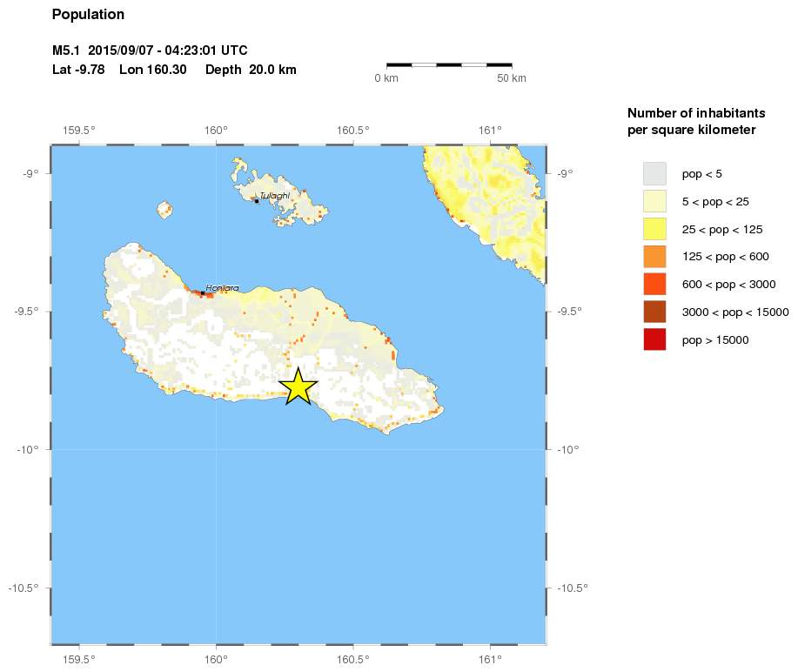The height and width of the screenshot is (672, 798).
Task: Click the 'pop > 15000' red swatch
Action: [x=654, y=339]
